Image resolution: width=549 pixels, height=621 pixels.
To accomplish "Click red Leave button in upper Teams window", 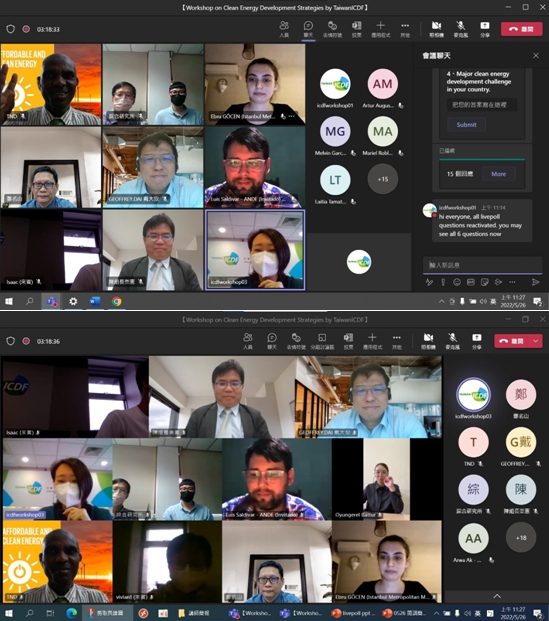I will (x=521, y=29).
